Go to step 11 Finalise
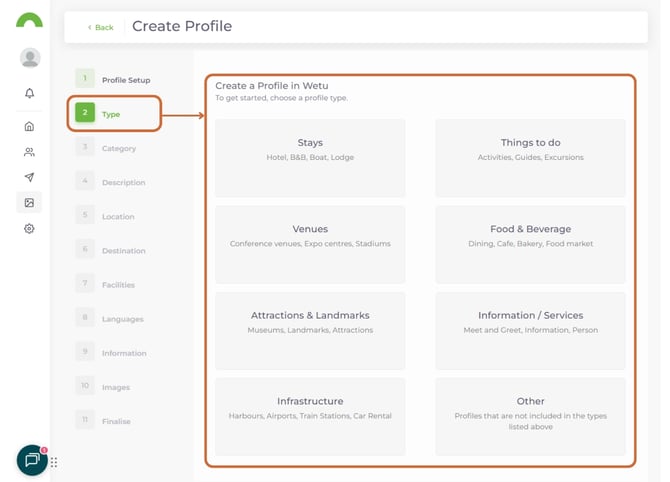This screenshot has width=670, height=482. [115, 421]
